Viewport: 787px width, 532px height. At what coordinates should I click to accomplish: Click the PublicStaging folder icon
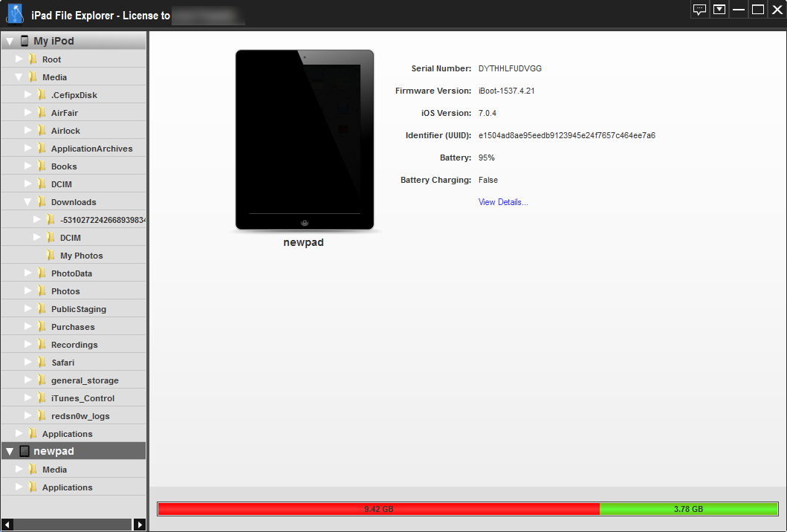pyautogui.click(x=42, y=308)
